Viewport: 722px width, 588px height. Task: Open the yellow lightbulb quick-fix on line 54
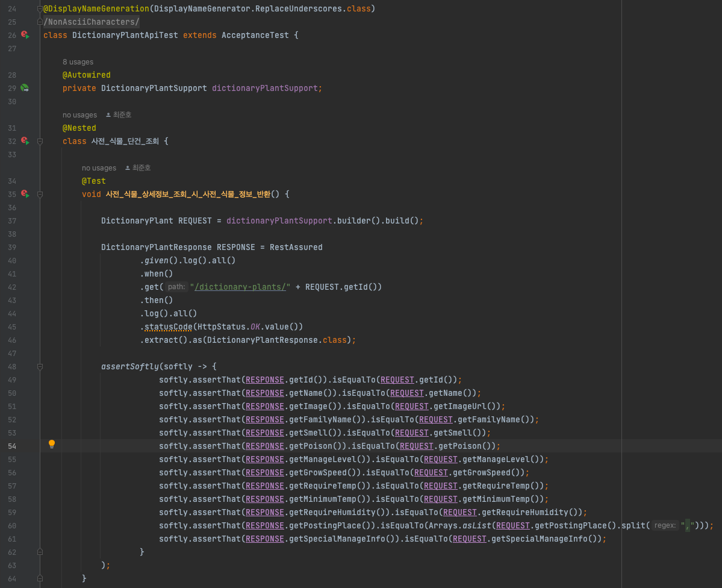click(x=52, y=445)
